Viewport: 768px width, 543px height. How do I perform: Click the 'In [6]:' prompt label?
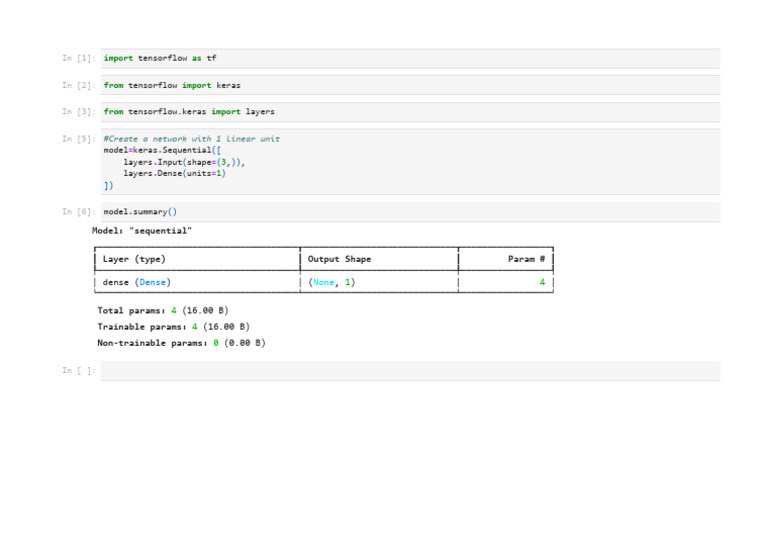[78, 212]
